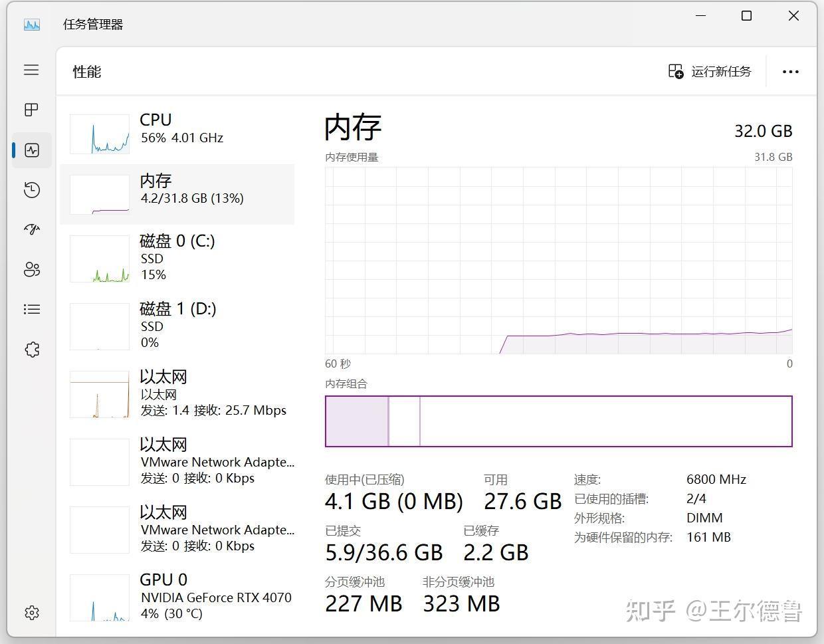Screen dimensions: 824x644
Task: Click the Run new task button
Action: tap(710, 72)
